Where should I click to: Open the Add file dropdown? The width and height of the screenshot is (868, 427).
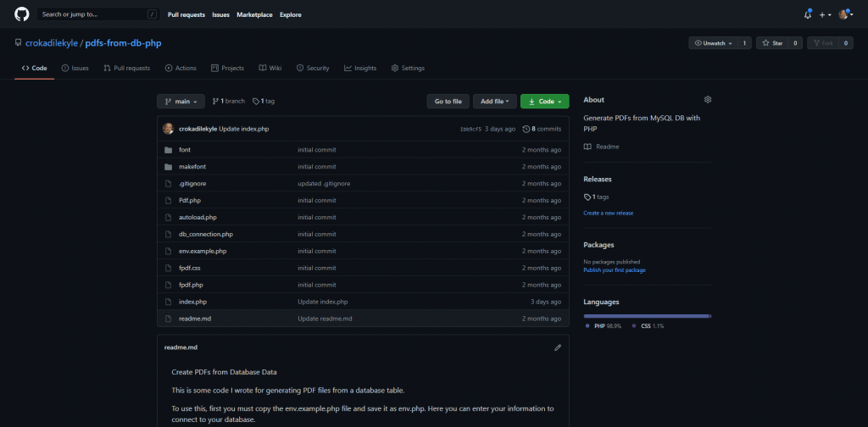coord(494,102)
